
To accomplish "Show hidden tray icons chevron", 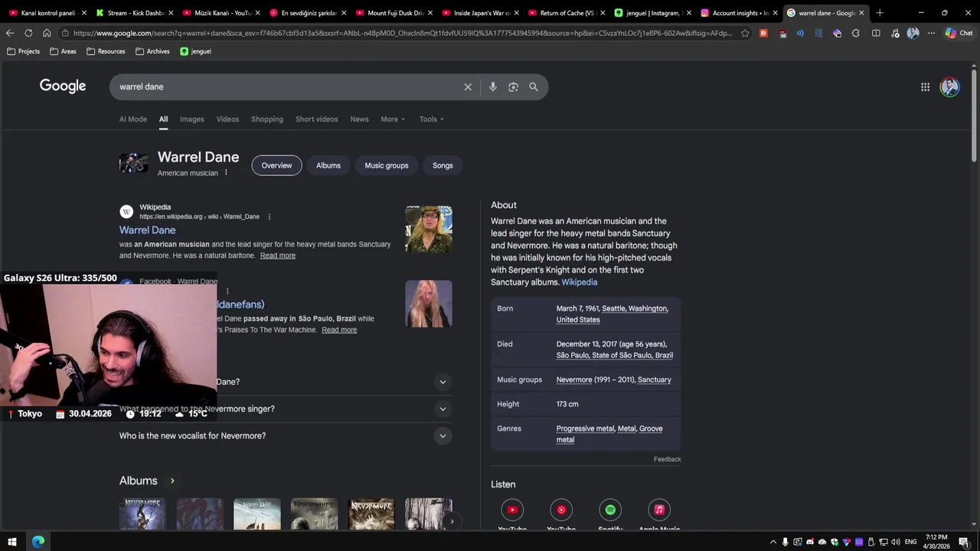I will point(773,542).
